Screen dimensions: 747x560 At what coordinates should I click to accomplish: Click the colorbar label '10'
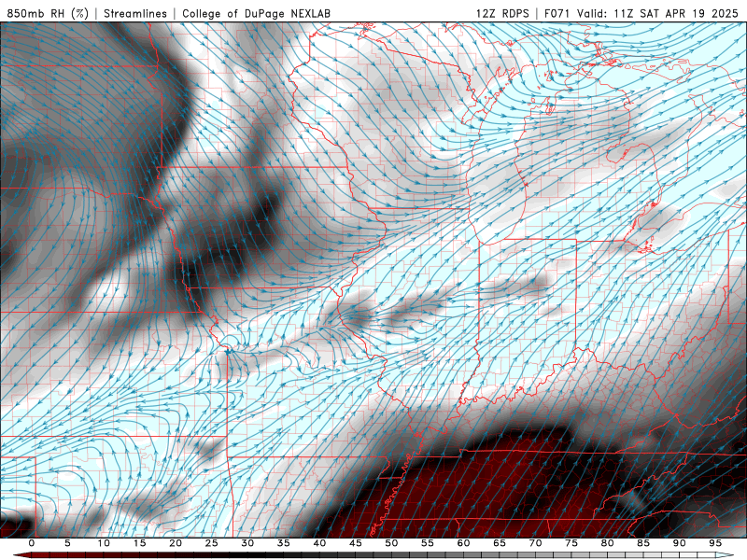(x=104, y=543)
